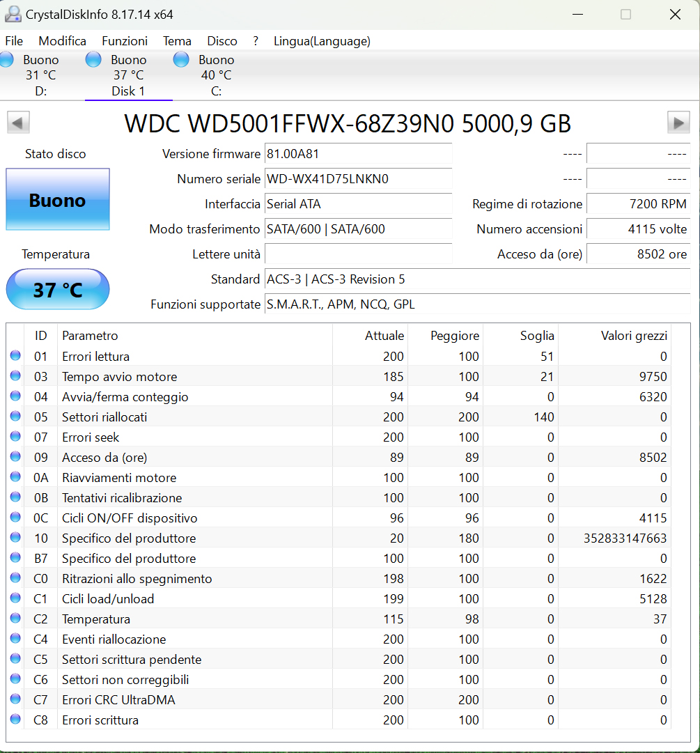Click status orb of Avvia/ferma conteggio row
Screen dimensions: 700x753
[x=15, y=396]
